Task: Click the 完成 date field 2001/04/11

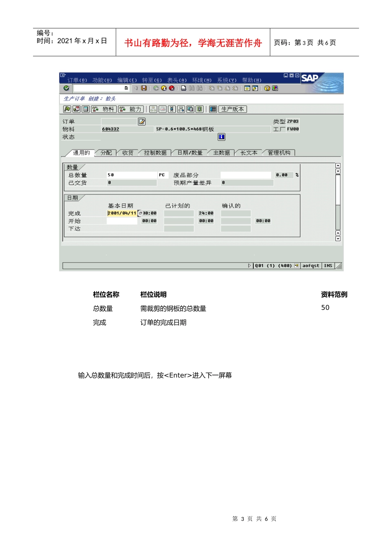Action: tap(122, 213)
